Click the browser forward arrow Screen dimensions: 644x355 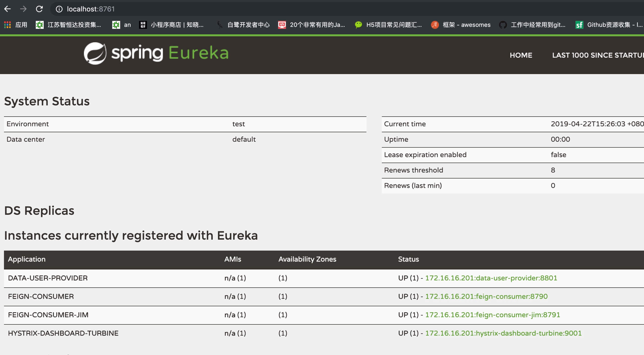pyautogui.click(x=23, y=9)
